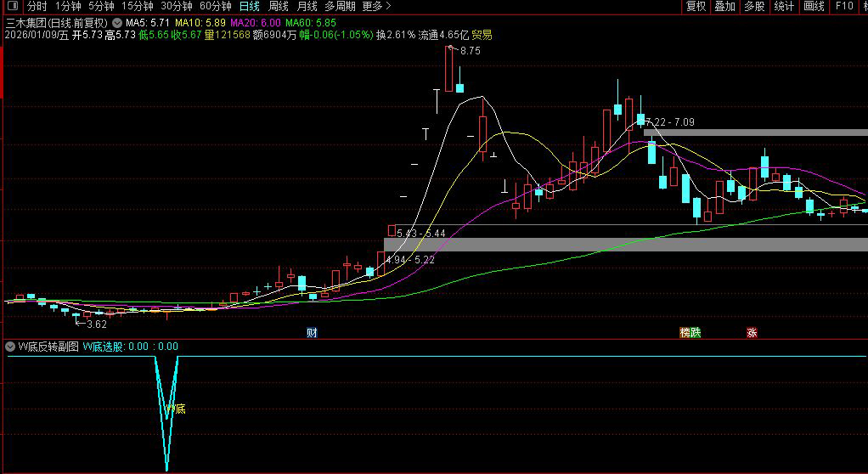Image resolution: width=868 pixels, height=474 pixels.
Task: Click the gray 7.22-7.09 gap band
Action: tap(756, 133)
